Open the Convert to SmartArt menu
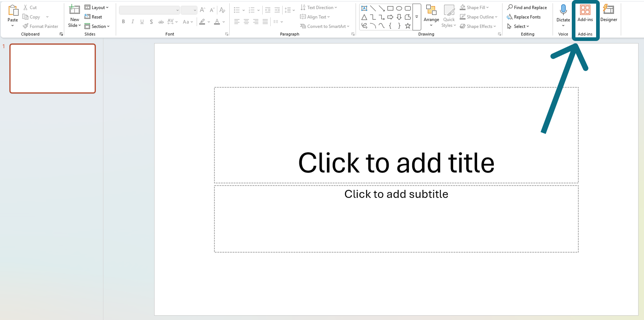 click(x=325, y=26)
